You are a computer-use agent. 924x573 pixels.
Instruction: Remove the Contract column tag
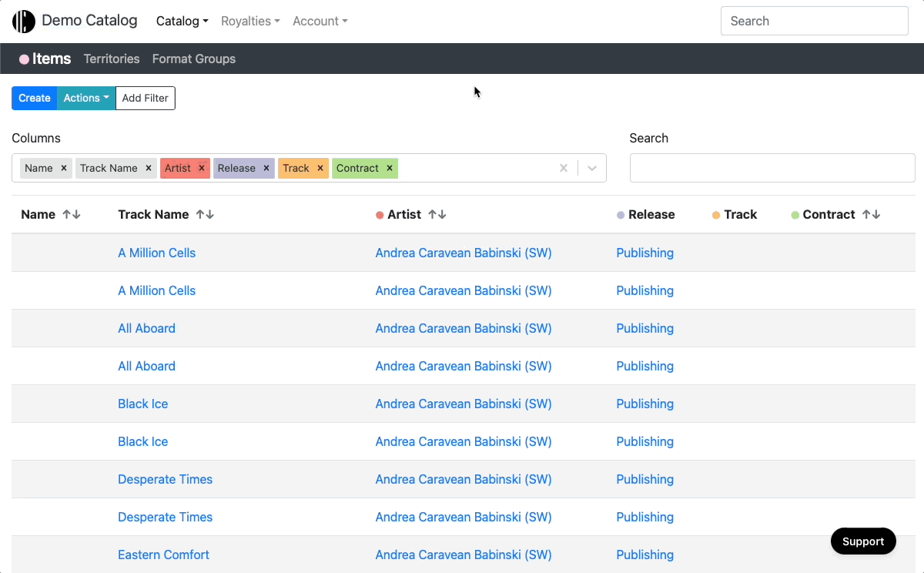tap(390, 168)
